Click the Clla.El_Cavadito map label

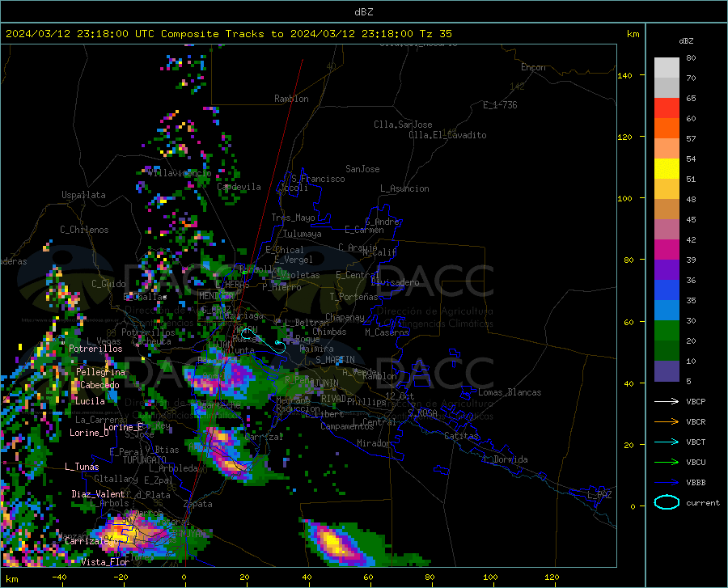[x=447, y=135]
